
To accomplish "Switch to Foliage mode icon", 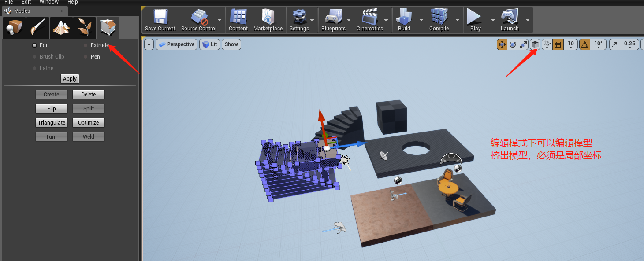I will (84, 27).
